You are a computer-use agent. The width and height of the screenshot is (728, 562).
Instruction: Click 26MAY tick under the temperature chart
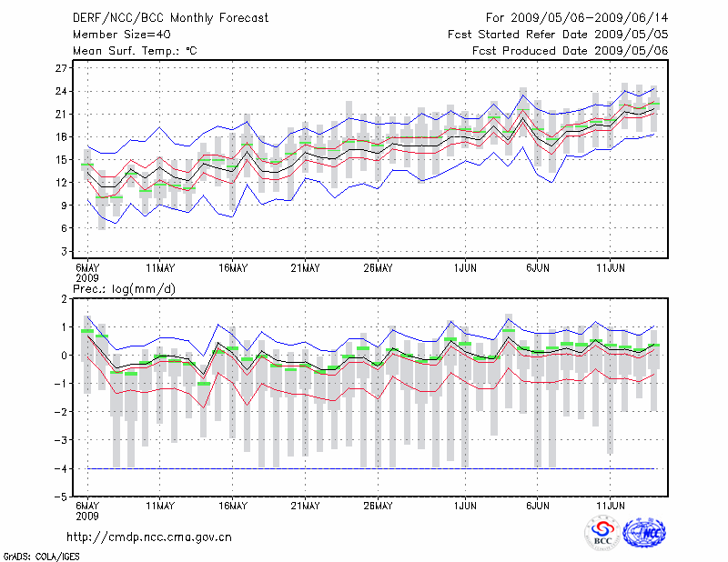click(x=378, y=268)
